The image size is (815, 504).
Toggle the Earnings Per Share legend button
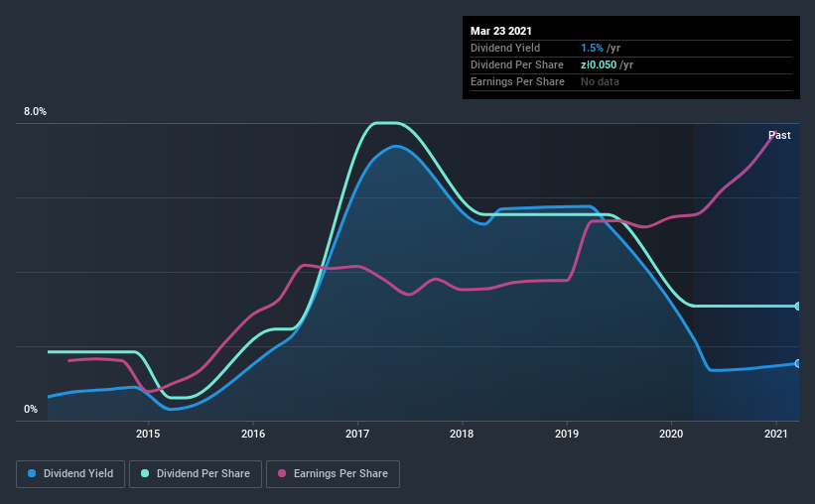(x=333, y=474)
